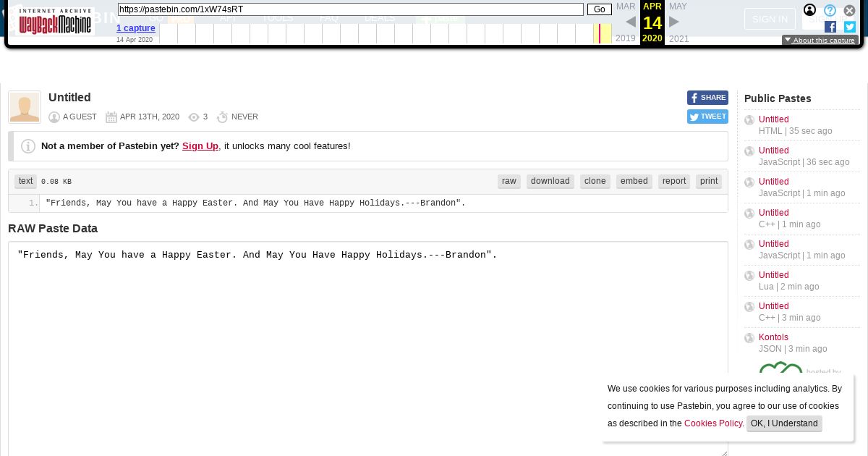Open the Cookies Policy link
Viewport: 868px width, 456px height.
tap(713, 423)
